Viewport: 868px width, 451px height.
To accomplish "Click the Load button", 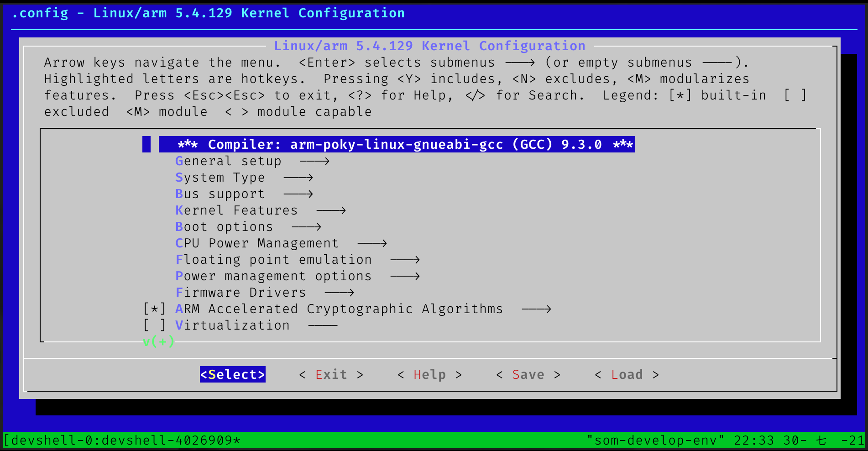I will click(x=627, y=375).
